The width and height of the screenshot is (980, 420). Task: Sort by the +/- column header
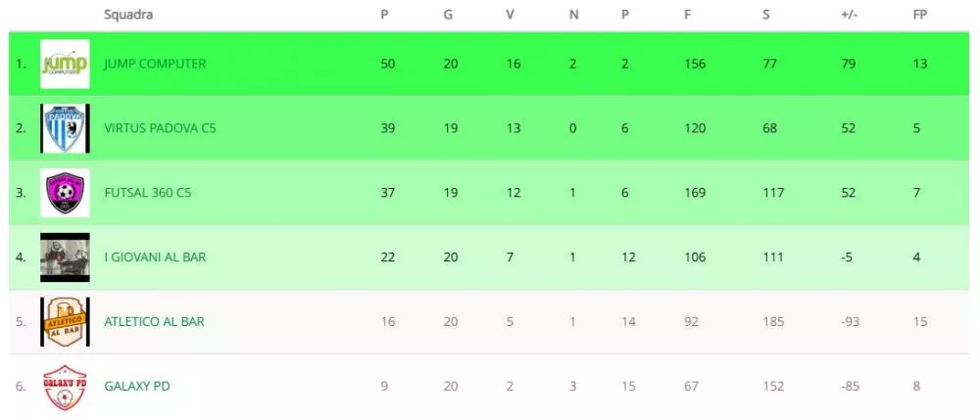(849, 15)
